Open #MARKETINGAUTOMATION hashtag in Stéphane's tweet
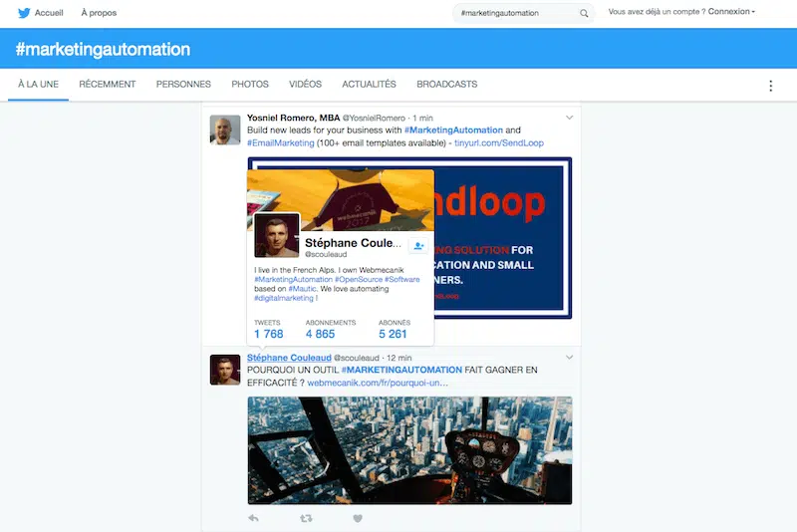Screen dimensions: 797x532 point(401,370)
